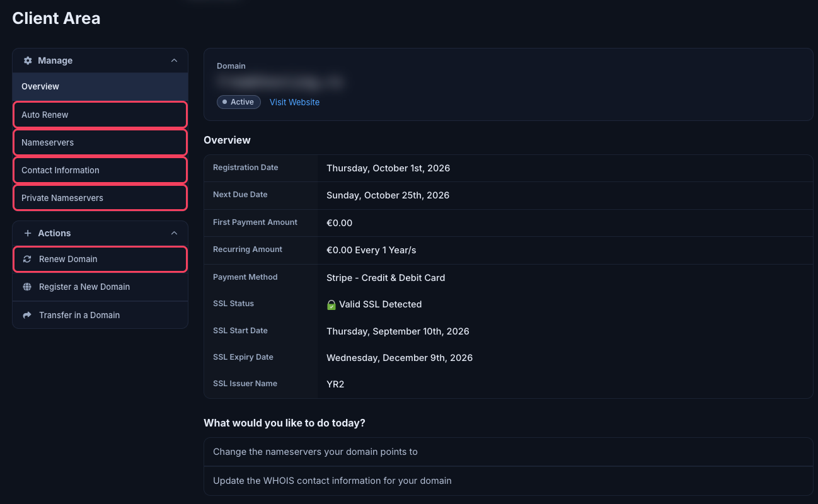Click the 'Valid SSL Detected' status text
Viewport: 818px width, 504px height.
[381, 304]
